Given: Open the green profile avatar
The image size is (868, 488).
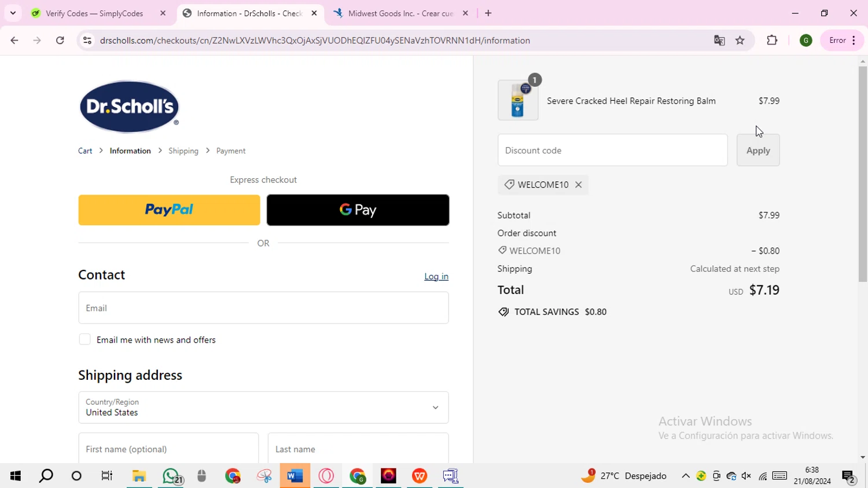Looking at the screenshot, I should (806, 41).
